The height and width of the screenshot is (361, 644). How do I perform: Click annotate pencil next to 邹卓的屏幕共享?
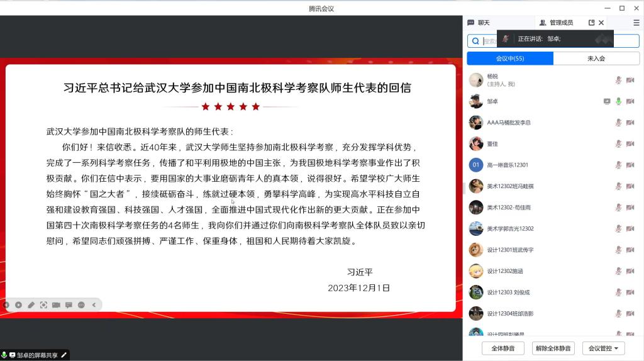(64, 355)
